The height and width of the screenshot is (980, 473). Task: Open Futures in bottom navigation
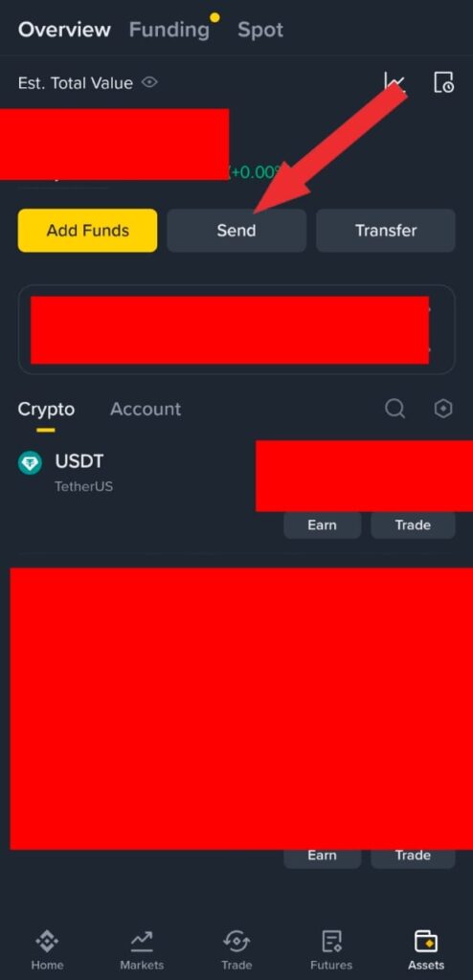click(x=331, y=950)
